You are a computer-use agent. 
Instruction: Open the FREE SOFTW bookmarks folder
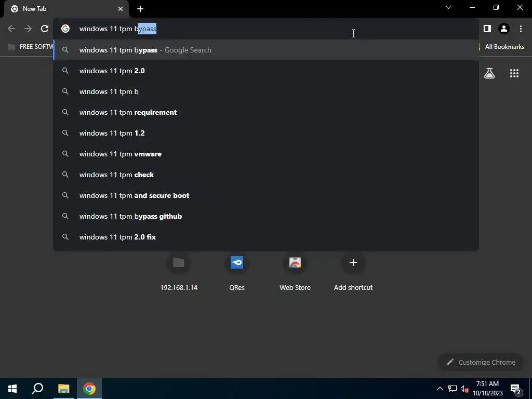point(31,46)
